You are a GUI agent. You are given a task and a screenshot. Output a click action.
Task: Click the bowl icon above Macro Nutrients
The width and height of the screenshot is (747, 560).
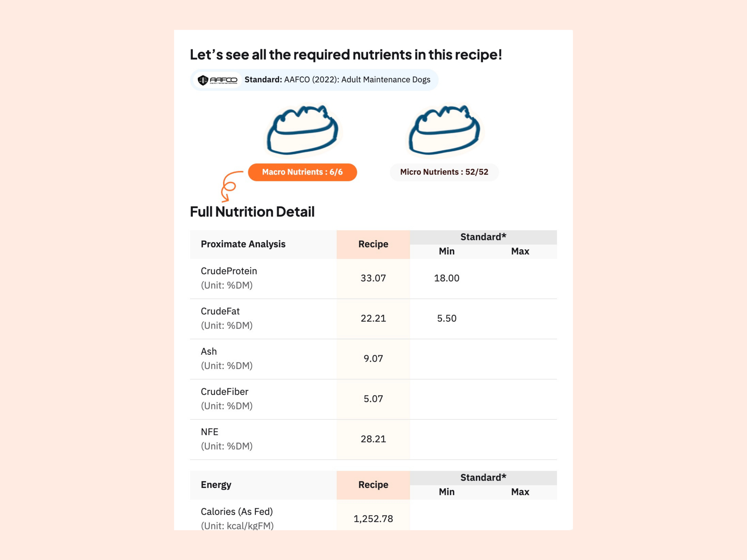(303, 131)
